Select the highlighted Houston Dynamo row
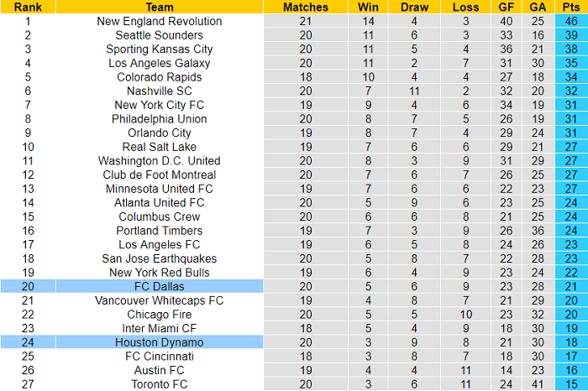 (x=160, y=342)
